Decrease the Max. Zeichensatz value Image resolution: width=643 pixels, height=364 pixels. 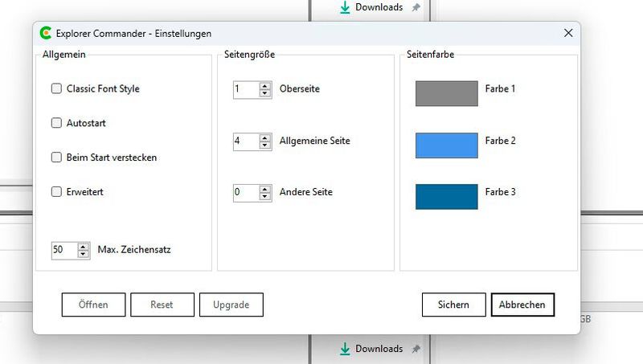click(x=84, y=254)
